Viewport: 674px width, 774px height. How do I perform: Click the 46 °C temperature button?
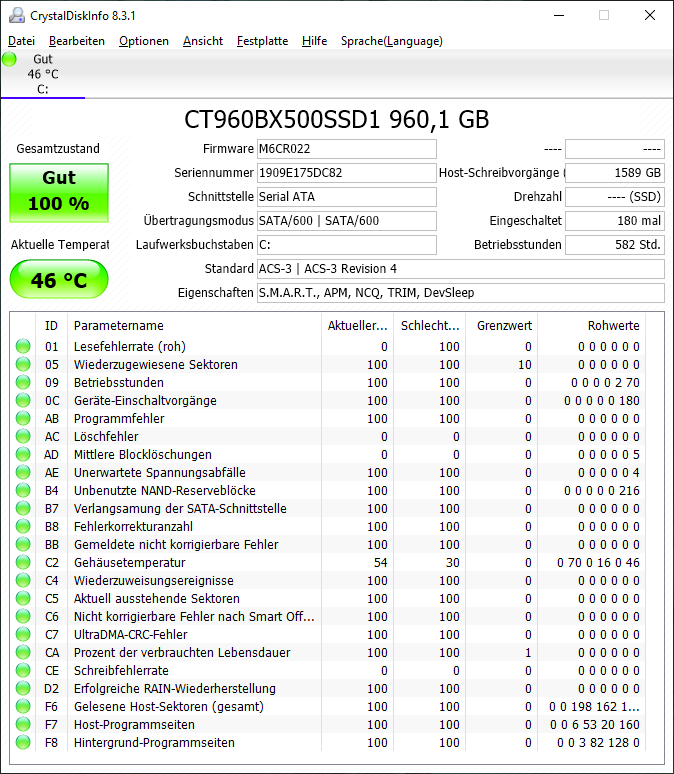(x=59, y=279)
